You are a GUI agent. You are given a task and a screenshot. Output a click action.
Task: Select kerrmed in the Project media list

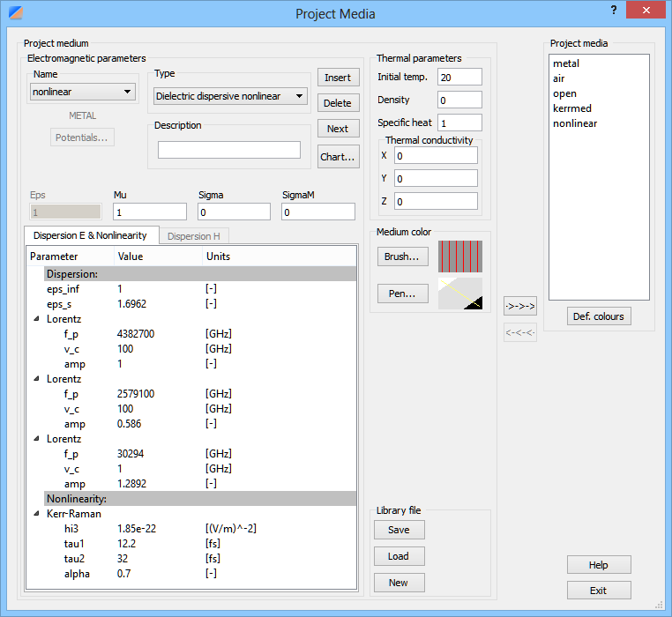(574, 108)
